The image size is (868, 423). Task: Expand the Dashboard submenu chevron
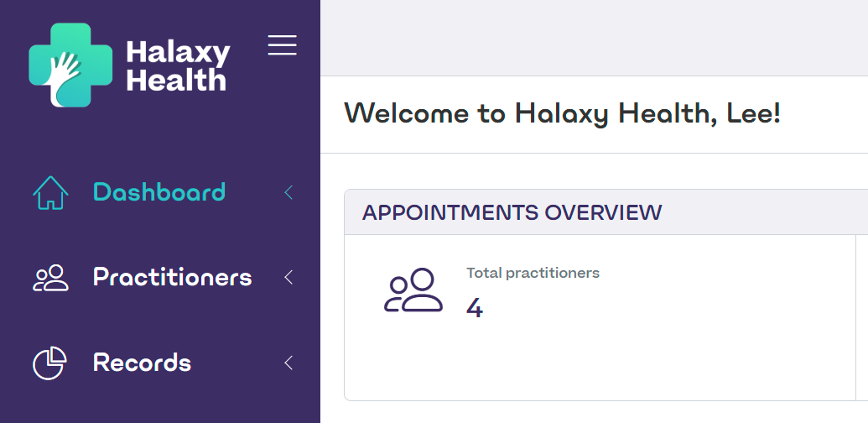click(x=288, y=193)
